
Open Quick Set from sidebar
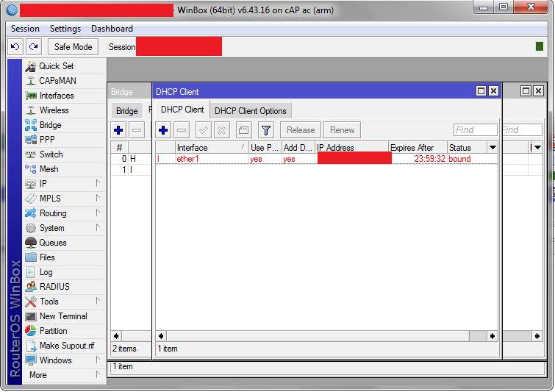[65, 66]
